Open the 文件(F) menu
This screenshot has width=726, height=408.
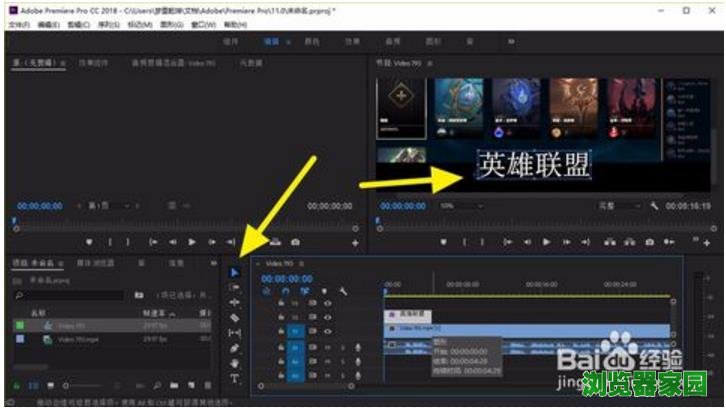tap(19, 23)
